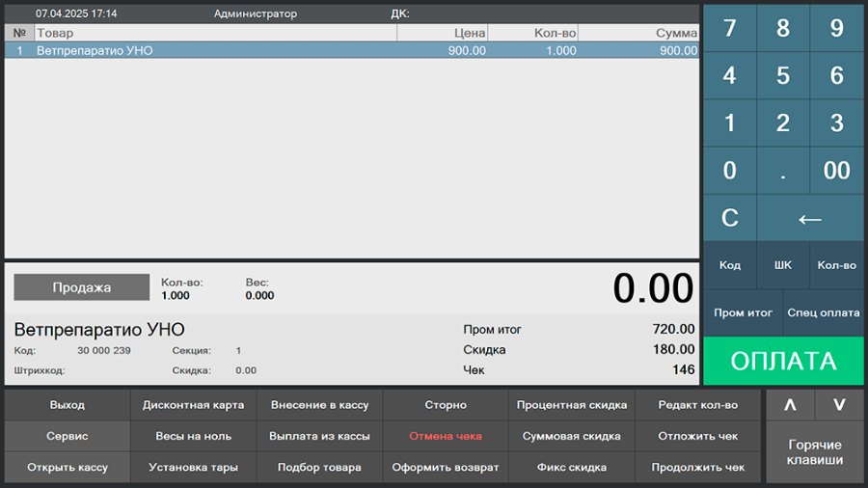Select the Код entry mode button
The image size is (868, 488).
(x=730, y=265)
